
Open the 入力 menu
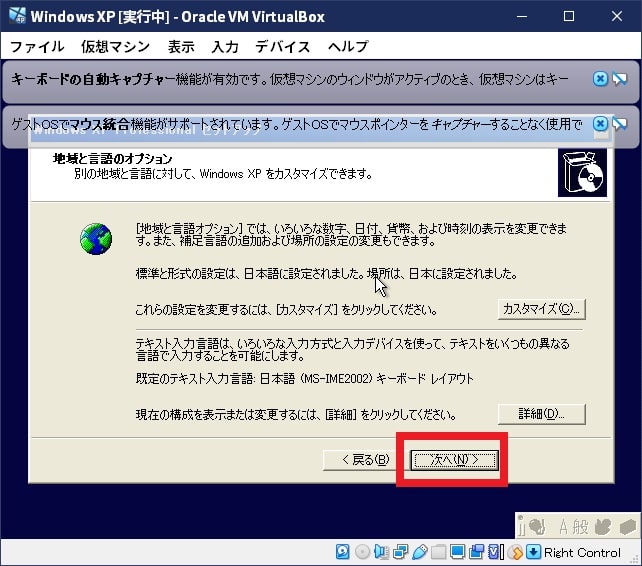click(x=225, y=47)
